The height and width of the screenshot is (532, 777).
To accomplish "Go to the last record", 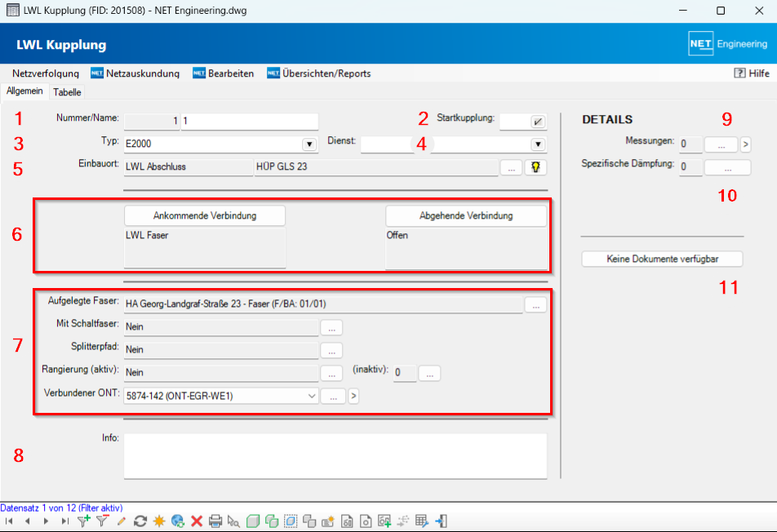I will tap(64, 521).
